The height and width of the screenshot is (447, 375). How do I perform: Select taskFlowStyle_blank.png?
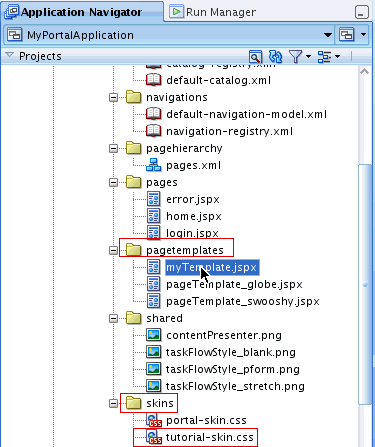pos(231,352)
